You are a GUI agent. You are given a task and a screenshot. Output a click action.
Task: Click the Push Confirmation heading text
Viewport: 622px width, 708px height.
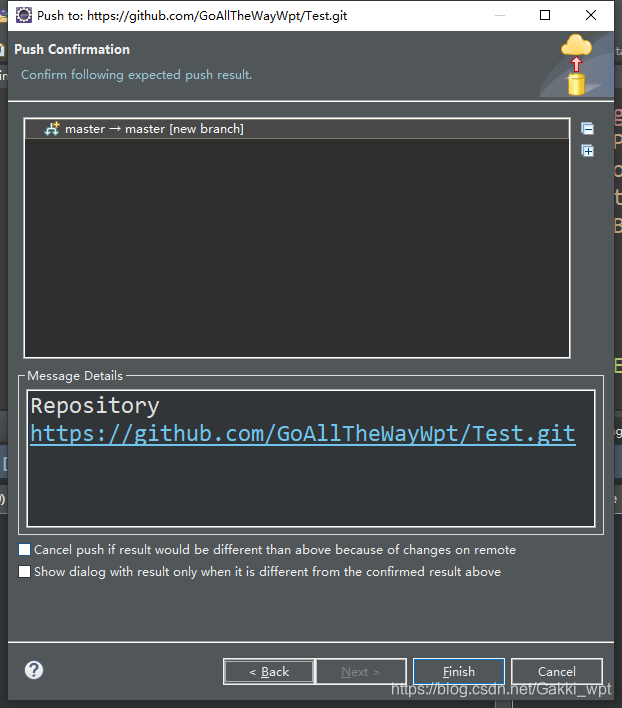coord(72,49)
